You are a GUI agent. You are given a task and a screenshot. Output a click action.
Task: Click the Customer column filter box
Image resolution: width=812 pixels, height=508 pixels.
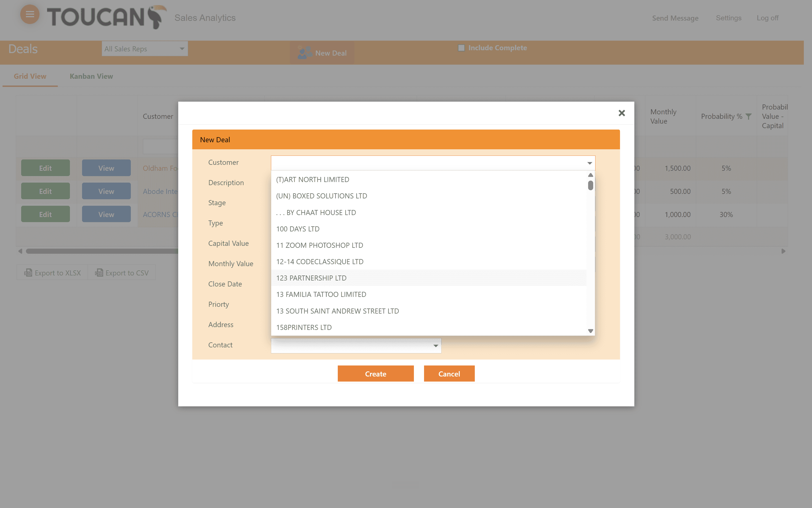[160, 146]
